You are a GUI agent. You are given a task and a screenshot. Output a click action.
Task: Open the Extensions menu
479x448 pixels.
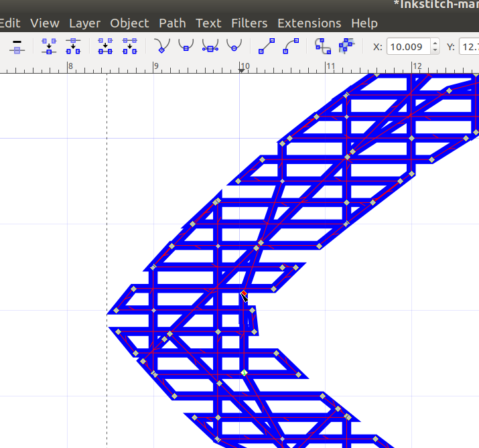click(x=309, y=23)
